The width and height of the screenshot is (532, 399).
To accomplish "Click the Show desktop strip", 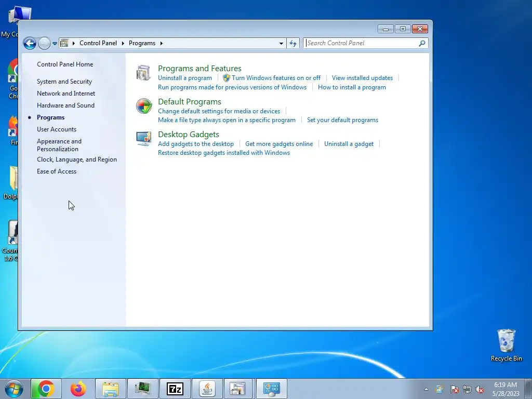I will pos(528,389).
